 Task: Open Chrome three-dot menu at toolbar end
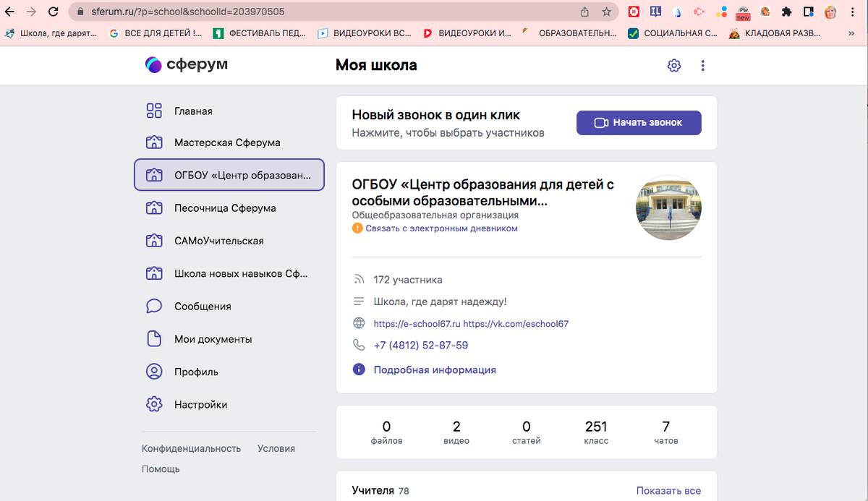coord(854,12)
